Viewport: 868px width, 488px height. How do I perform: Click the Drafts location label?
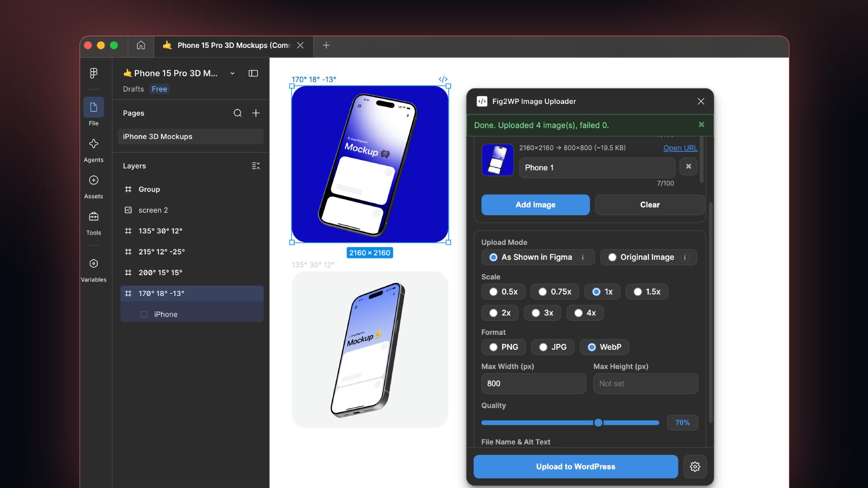point(133,89)
